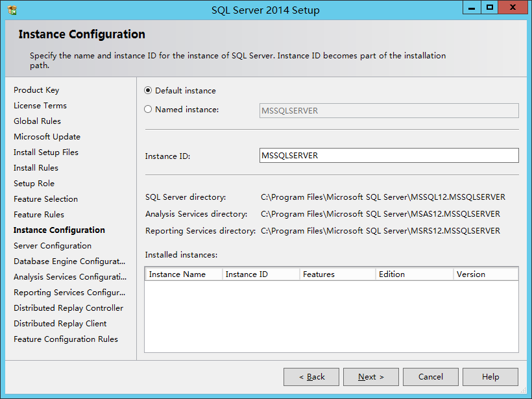Select Feature Rules step in sidebar
The width and height of the screenshot is (532, 399).
[39, 215]
